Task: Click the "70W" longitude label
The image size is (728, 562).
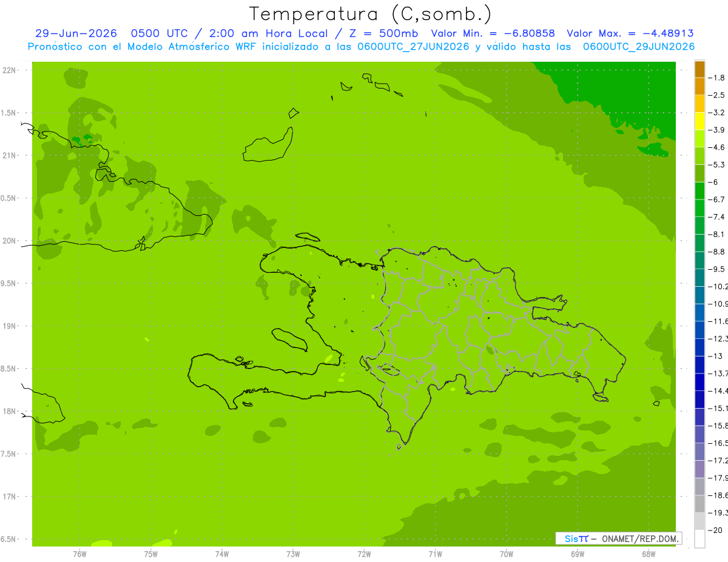Action: point(507,554)
